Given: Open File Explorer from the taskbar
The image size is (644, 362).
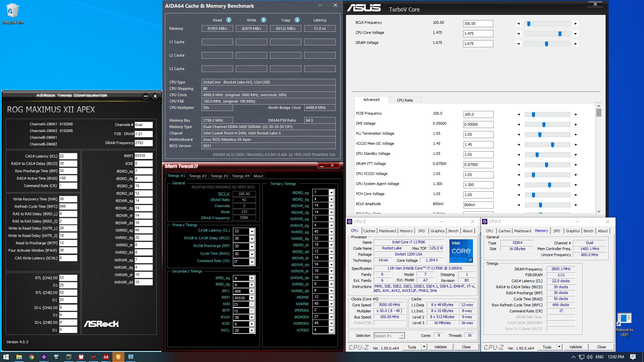Looking at the screenshot, I should 19,357.
